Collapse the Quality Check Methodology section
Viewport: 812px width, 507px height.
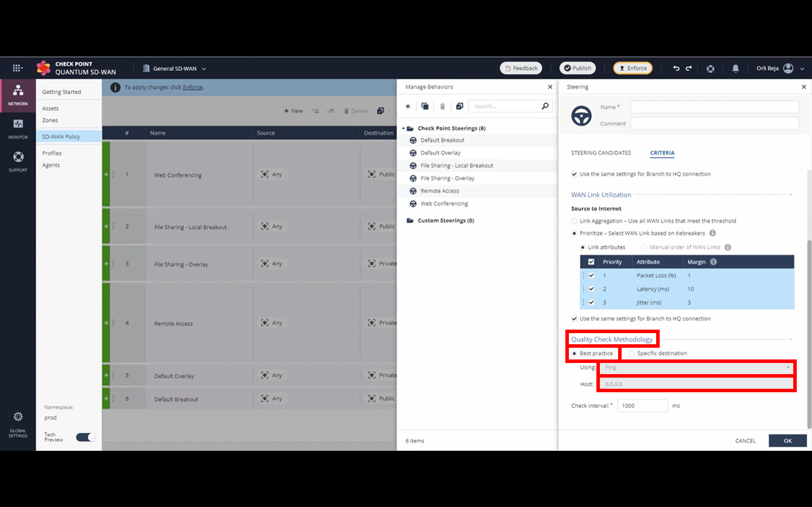coord(790,339)
